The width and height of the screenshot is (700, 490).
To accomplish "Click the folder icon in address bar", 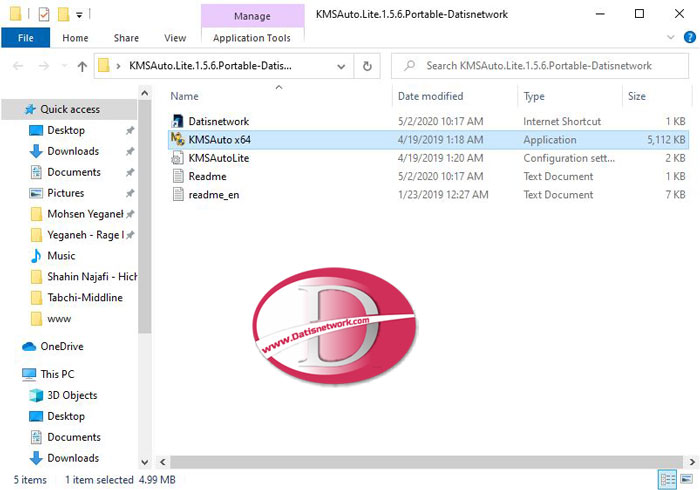I will click(x=104, y=66).
